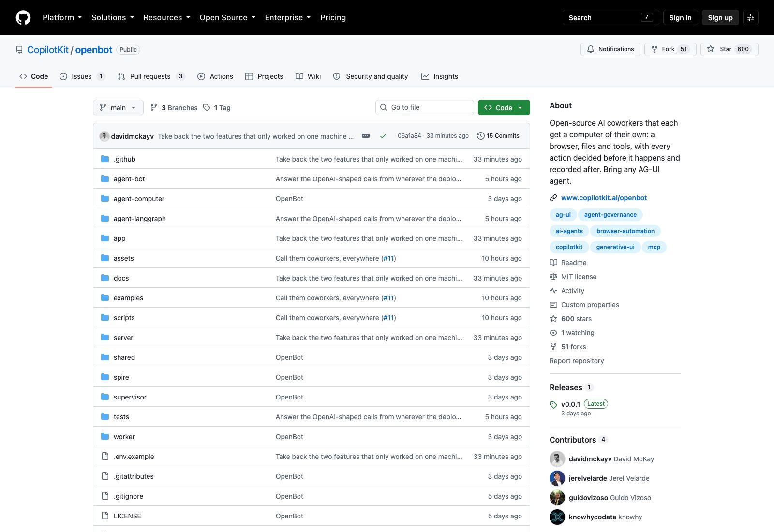This screenshot has height=532, width=774.
Task: Fork the repository with the Fork button
Action: pyautogui.click(x=670, y=49)
